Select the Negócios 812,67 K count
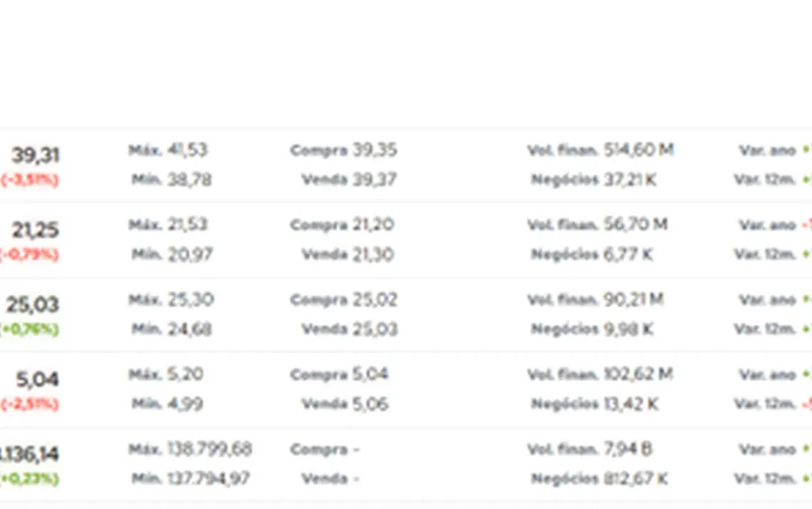The image size is (812, 509). pyautogui.click(x=599, y=478)
